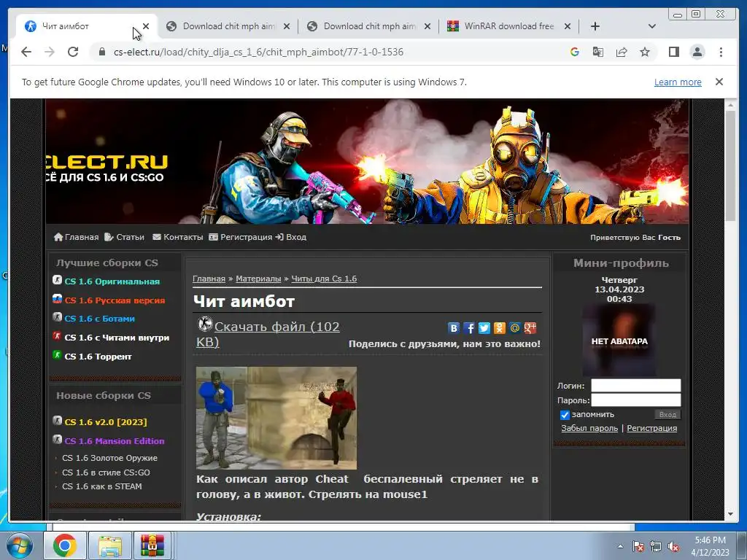This screenshot has width=747, height=560.
Task: Reload the current page
Action: point(73,52)
